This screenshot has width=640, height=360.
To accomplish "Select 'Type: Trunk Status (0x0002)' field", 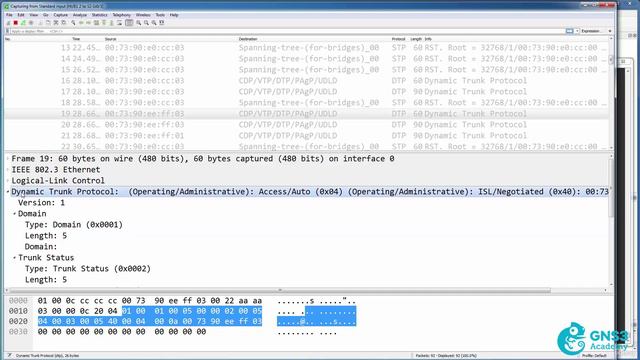I will coord(88,269).
